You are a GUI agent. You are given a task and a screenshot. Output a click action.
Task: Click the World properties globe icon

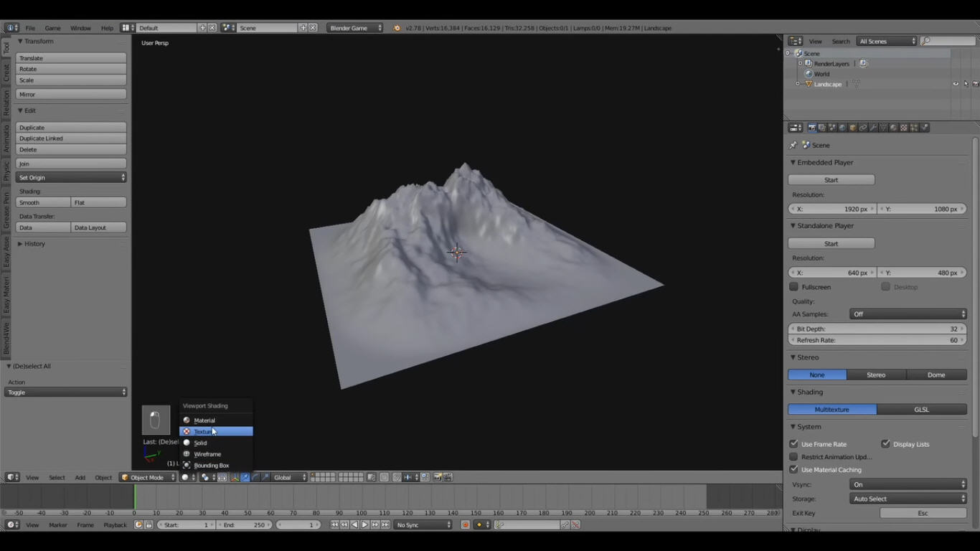(x=842, y=128)
